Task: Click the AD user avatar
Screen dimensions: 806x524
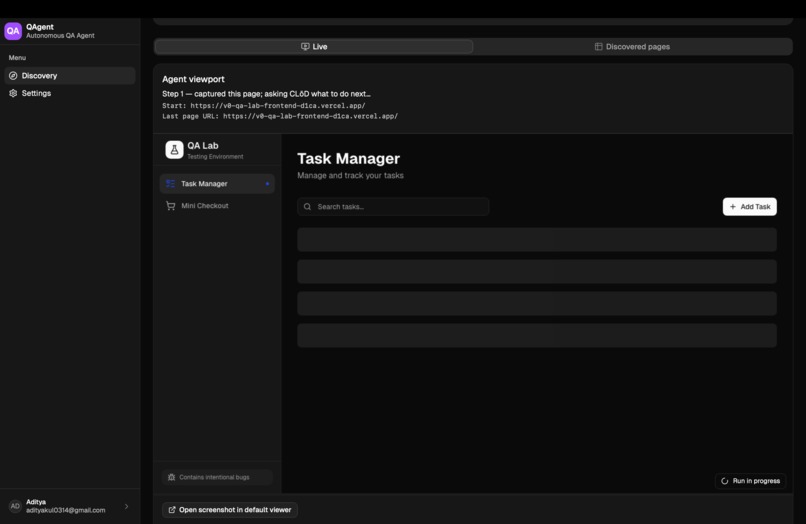Action: pos(15,506)
